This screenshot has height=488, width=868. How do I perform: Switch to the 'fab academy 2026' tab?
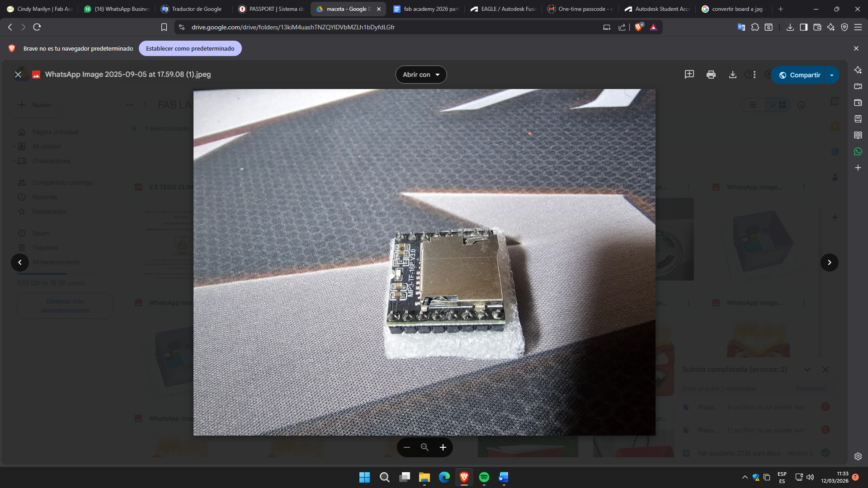[426, 9]
